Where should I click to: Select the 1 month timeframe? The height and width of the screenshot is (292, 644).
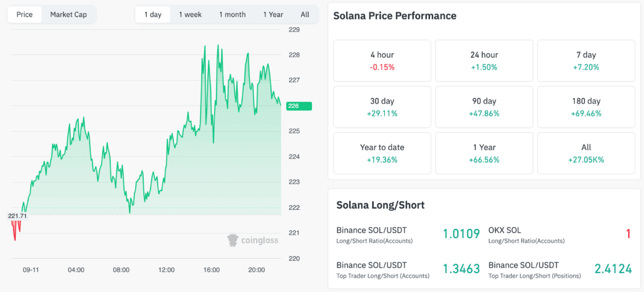(232, 14)
